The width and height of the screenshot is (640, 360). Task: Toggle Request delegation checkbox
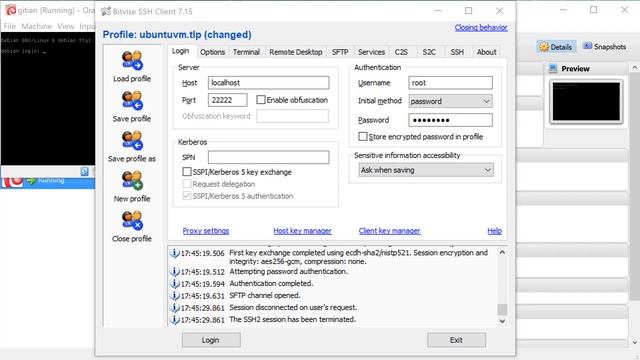pyautogui.click(x=187, y=184)
